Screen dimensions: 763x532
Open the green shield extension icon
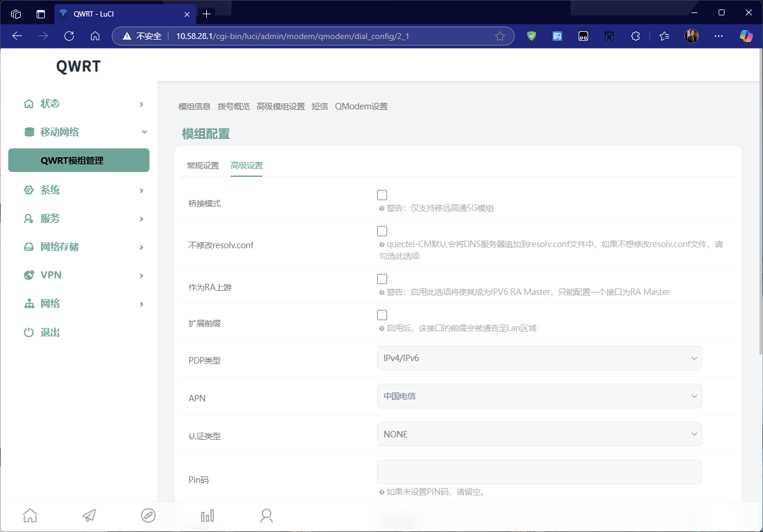(x=531, y=36)
